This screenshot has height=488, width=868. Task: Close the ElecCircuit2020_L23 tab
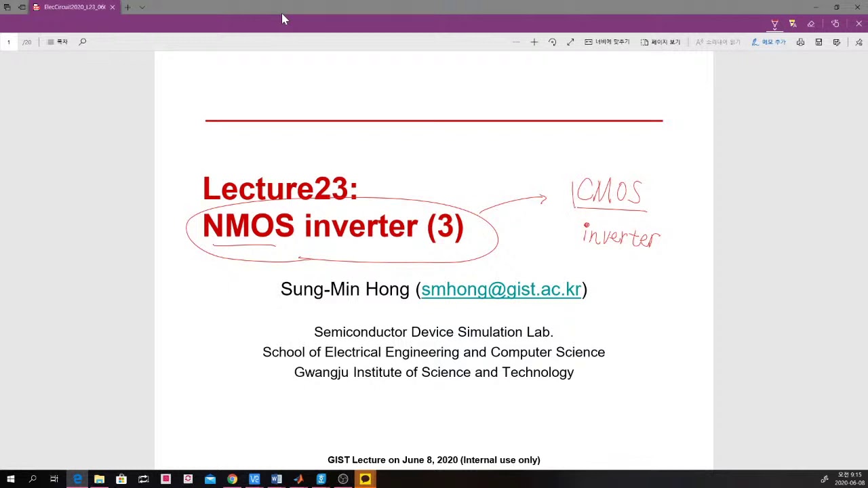(113, 7)
